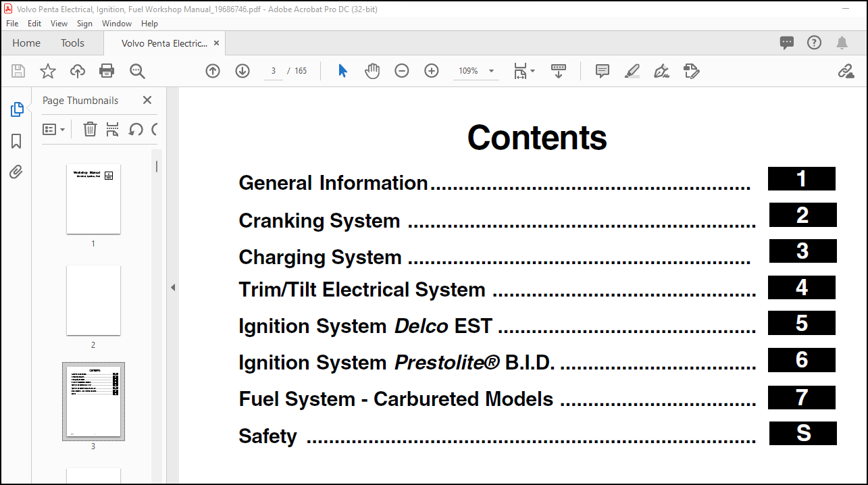The height and width of the screenshot is (485, 868).
Task: Click the section 1 black tab box
Action: click(802, 179)
